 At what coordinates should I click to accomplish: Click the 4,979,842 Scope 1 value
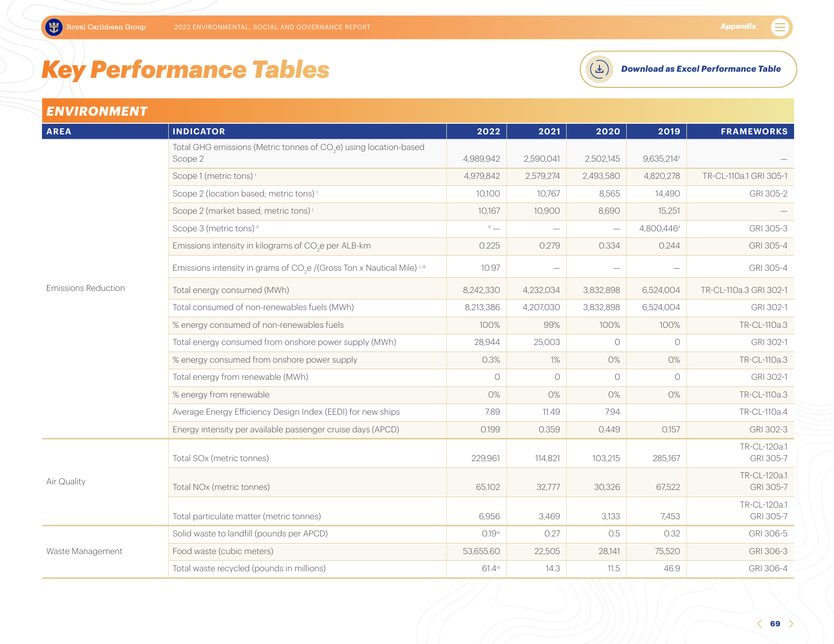point(482,176)
